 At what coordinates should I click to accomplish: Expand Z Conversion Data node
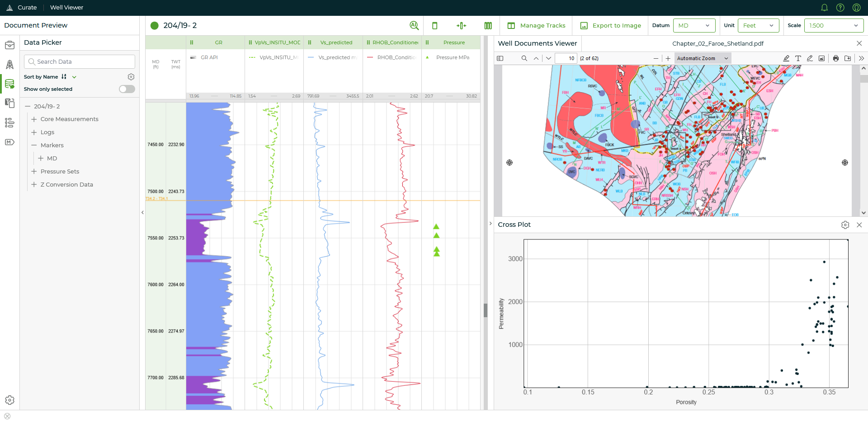34,185
